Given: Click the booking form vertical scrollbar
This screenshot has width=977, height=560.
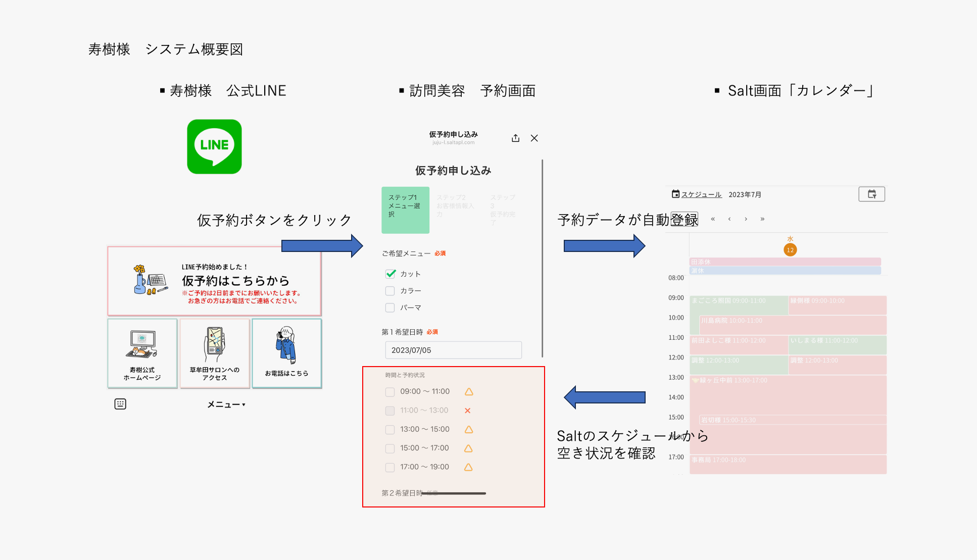Looking at the screenshot, I should coord(542,259).
